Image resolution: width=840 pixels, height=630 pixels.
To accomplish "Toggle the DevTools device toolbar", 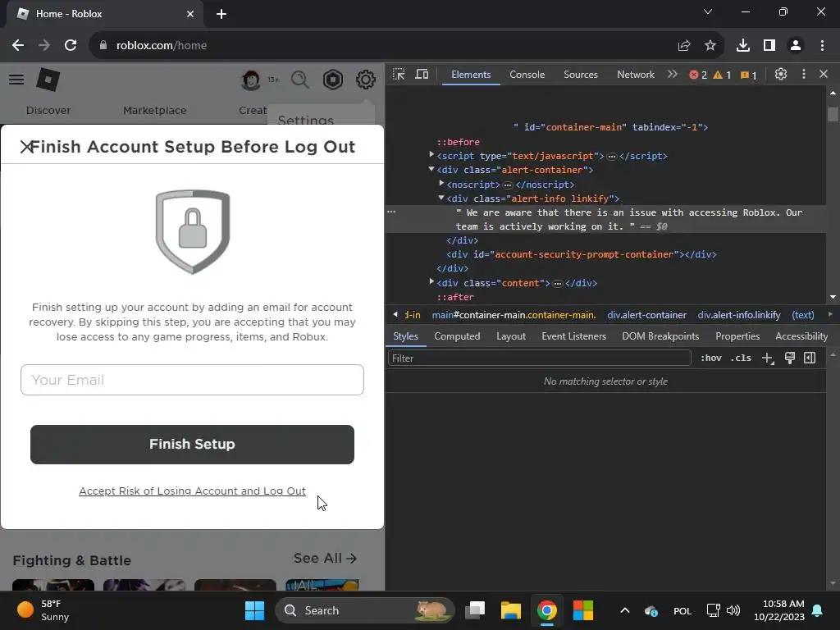I will click(x=422, y=75).
